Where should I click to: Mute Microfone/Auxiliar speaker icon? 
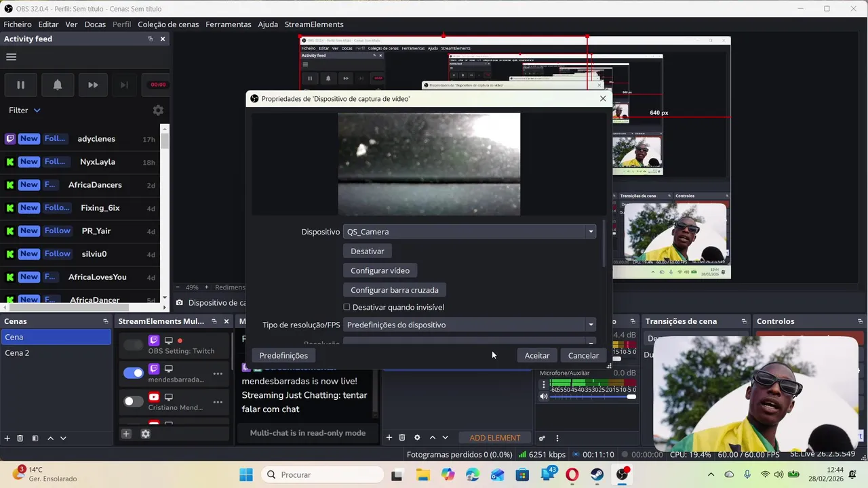click(x=543, y=396)
